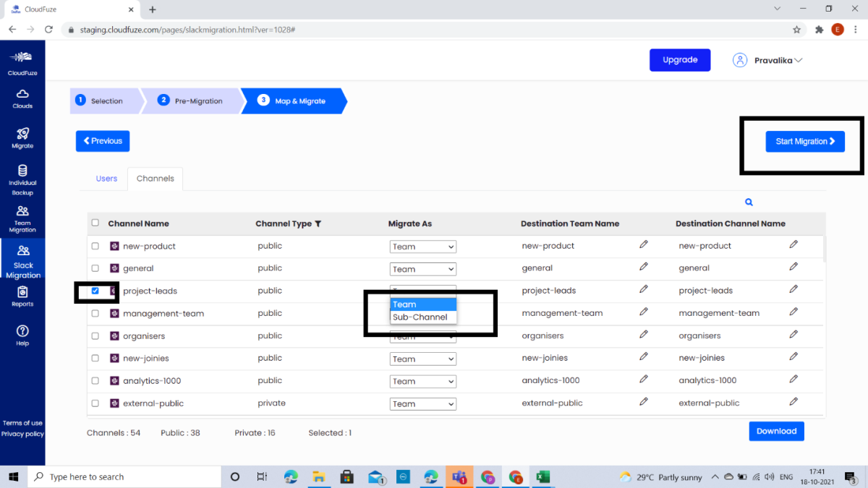The image size is (868, 488).
Task: Click the Windows taskbar search box
Action: click(x=124, y=476)
